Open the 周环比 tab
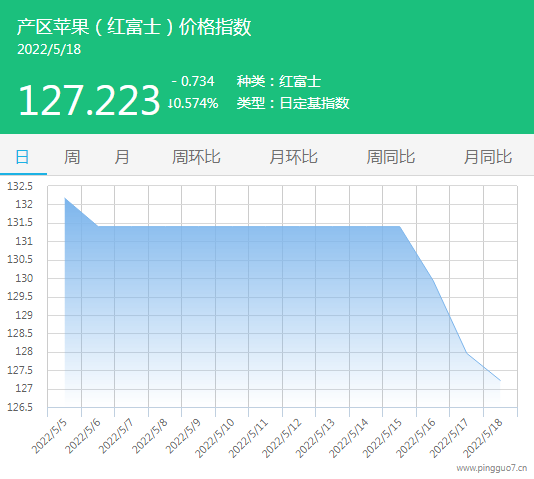534x479 pixels. (196, 157)
